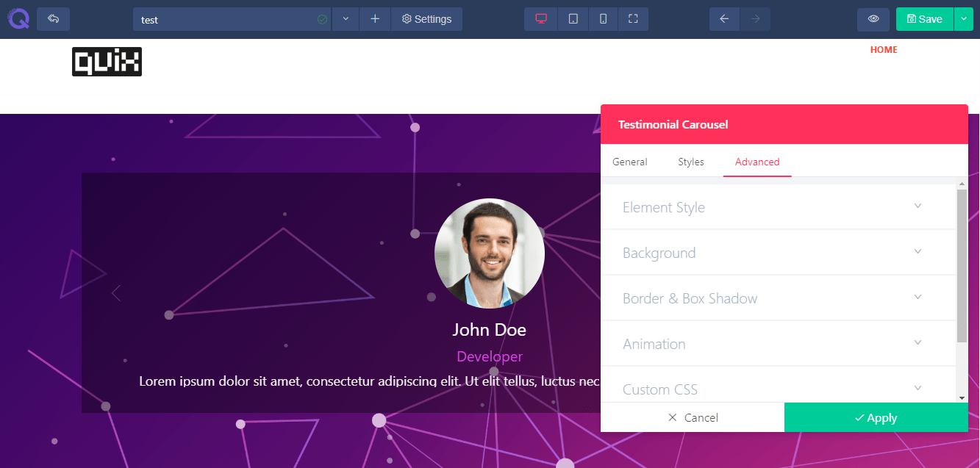The height and width of the screenshot is (468, 980).
Task: Open the Save options dropdown arrow
Action: pos(963,19)
